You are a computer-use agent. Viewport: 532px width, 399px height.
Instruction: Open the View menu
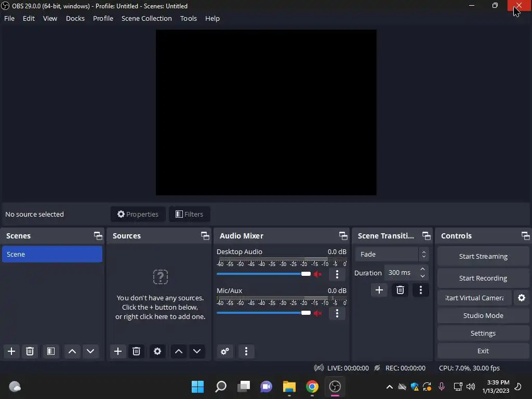[x=50, y=18]
